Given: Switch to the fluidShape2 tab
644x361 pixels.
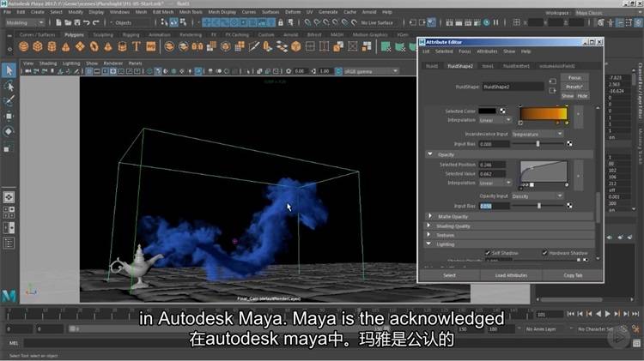Looking at the screenshot, I should pos(460,66).
